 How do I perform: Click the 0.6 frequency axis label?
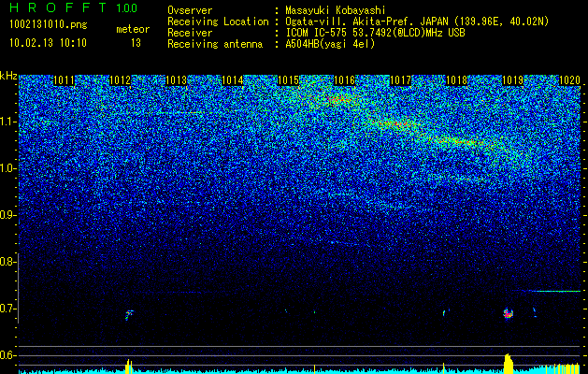[7, 355]
